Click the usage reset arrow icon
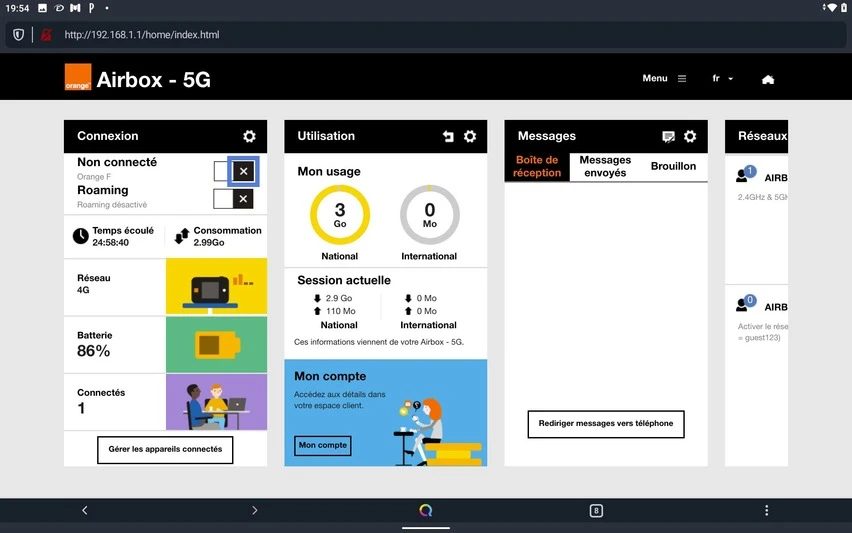Screen dimensions: 852x533 click(448, 136)
